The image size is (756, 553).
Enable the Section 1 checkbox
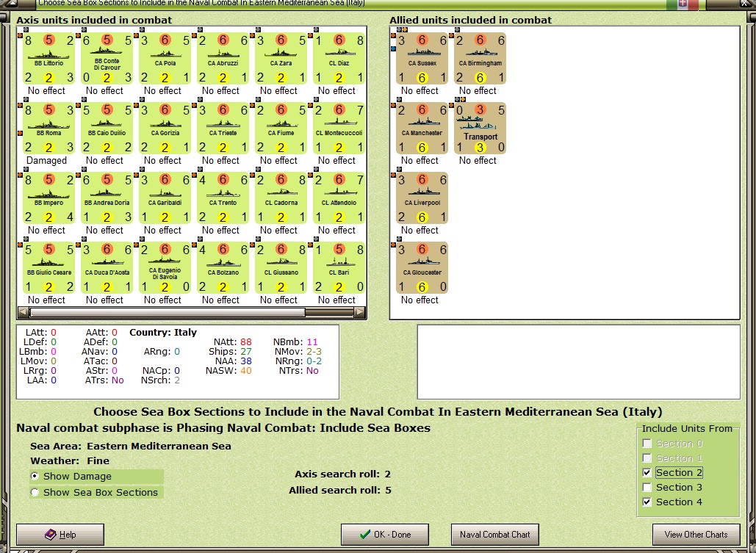(647, 458)
